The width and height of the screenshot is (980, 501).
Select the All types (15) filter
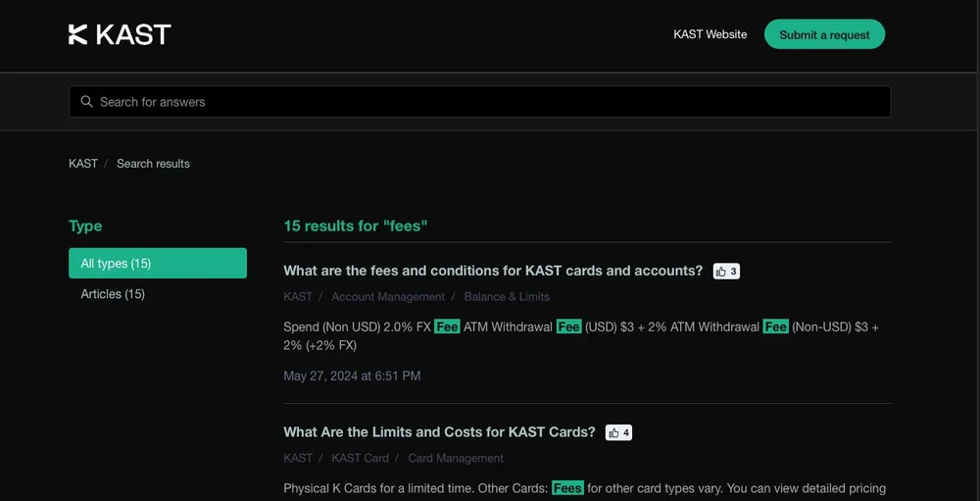coord(158,264)
